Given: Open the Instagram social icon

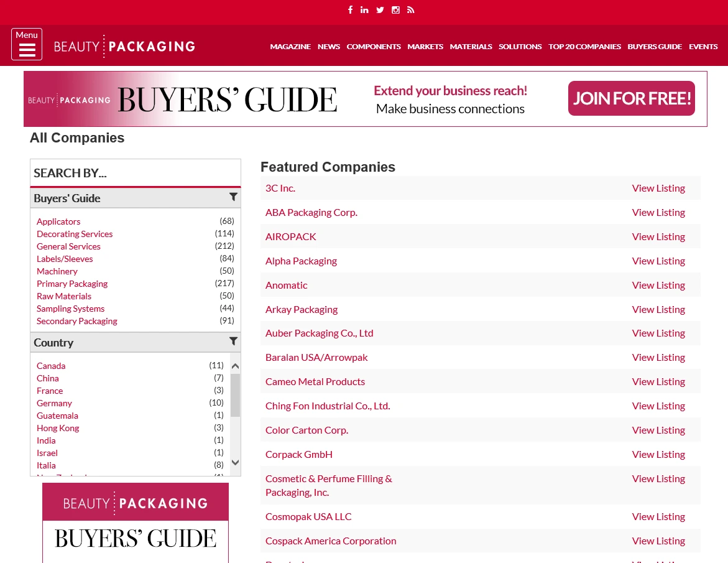Looking at the screenshot, I should point(395,10).
